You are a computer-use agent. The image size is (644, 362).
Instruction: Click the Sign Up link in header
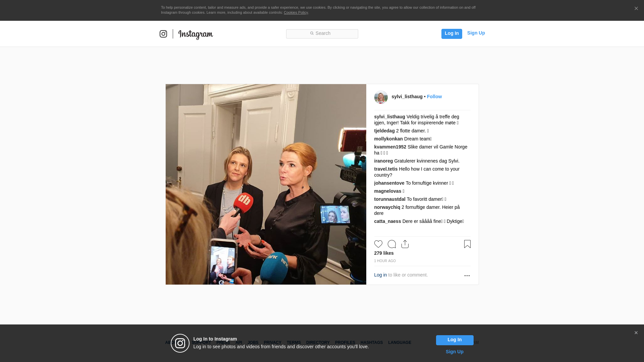[476, 33]
